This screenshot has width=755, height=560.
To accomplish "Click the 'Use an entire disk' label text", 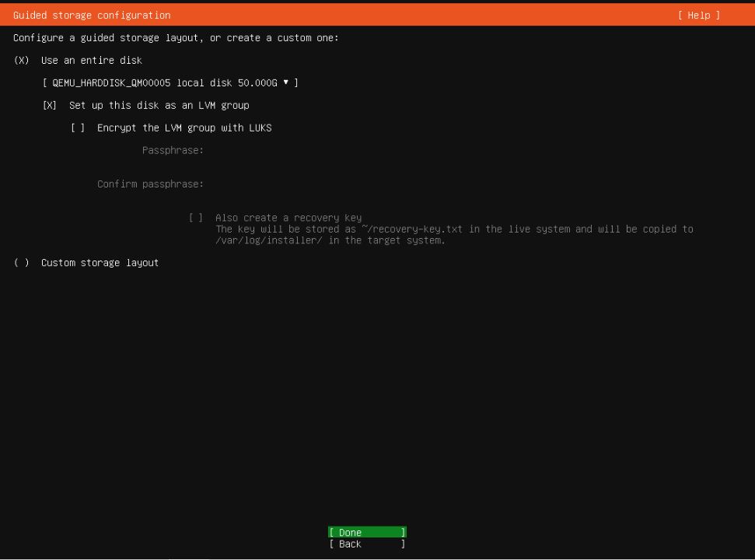I will (x=92, y=61).
